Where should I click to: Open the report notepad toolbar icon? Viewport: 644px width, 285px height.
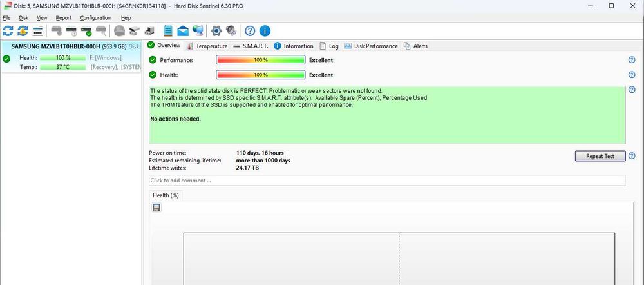tap(168, 31)
